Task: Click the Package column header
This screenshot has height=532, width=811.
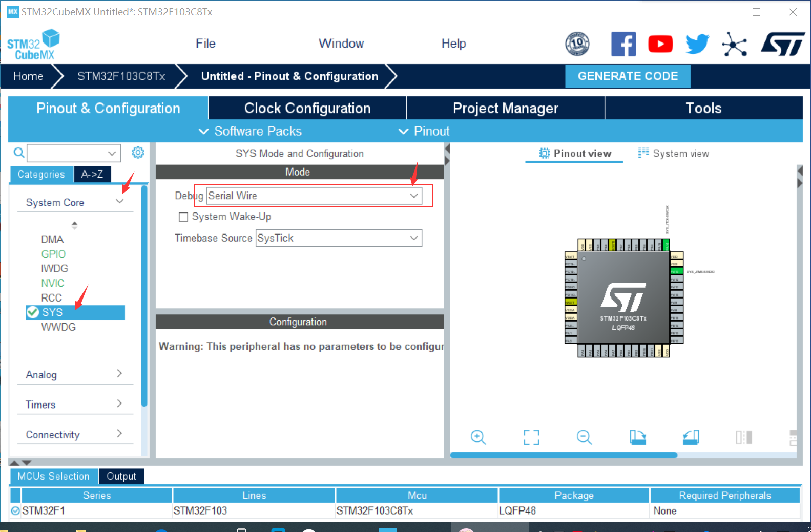Action: point(574,495)
